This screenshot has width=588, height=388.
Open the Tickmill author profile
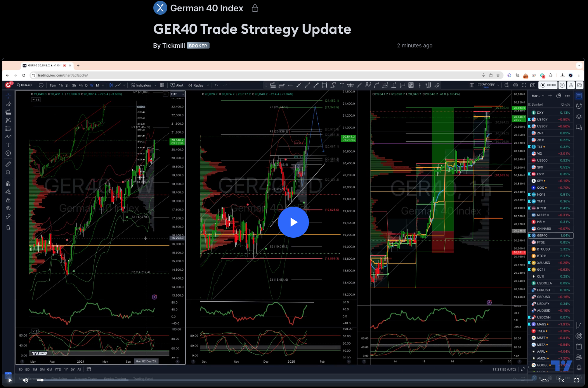point(173,45)
